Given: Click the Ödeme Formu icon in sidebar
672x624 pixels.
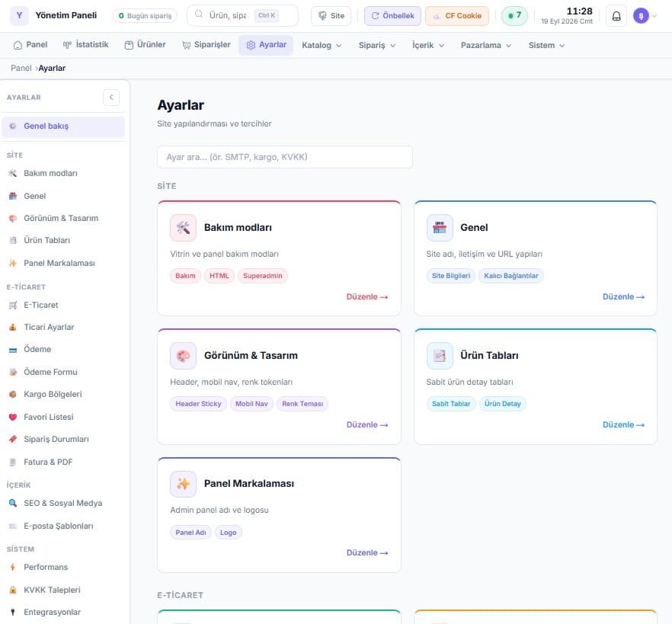Looking at the screenshot, I should tap(13, 372).
